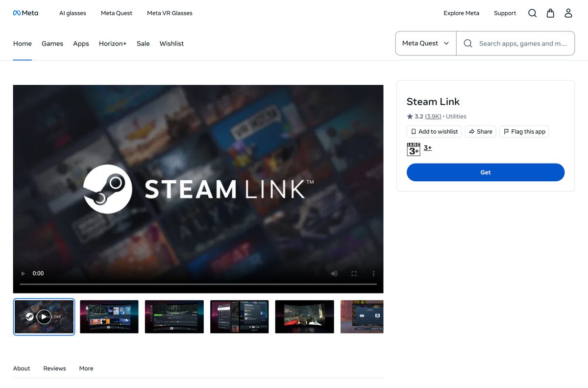Select the fifth screenshot thumbnail
The width and height of the screenshot is (588, 388).
click(x=305, y=317)
